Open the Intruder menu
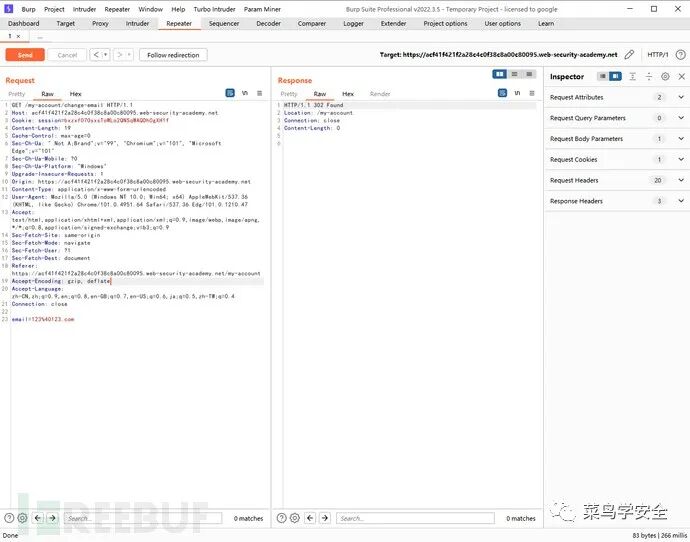This screenshot has height=542, width=690. pos(84,9)
